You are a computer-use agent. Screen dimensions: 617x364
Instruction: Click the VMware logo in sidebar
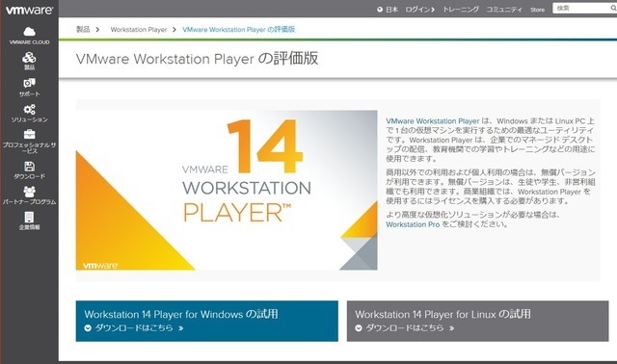[29, 10]
